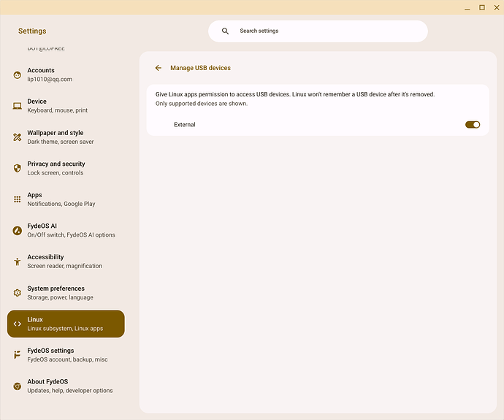Click the Accessibility person icon
Image resolution: width=504 pixels, height=420 pixels.
point(18,261)
